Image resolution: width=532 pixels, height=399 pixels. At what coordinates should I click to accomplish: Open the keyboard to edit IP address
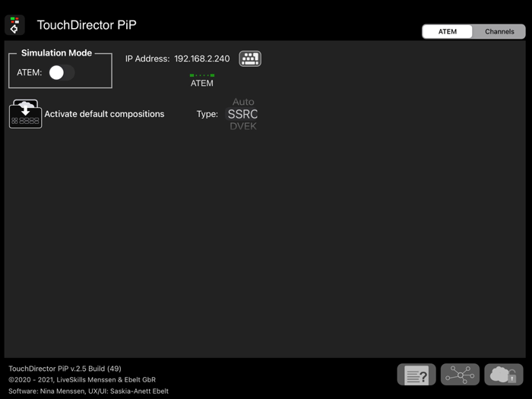pos(250,59)
